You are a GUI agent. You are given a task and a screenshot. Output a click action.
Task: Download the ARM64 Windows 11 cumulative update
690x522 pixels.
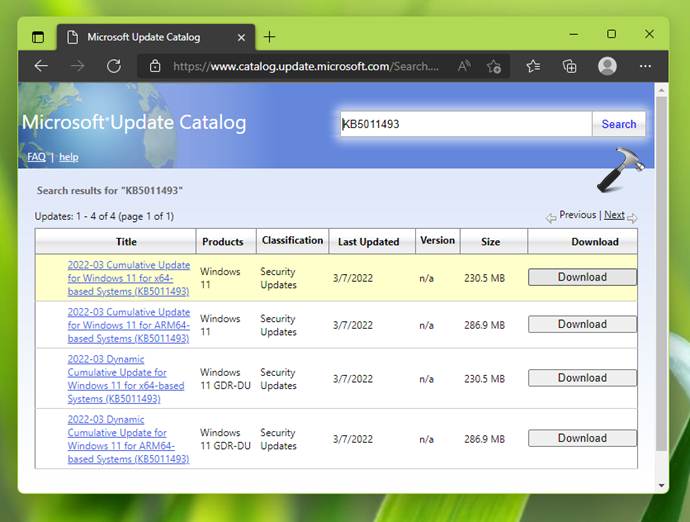click(x=582, y=324)
